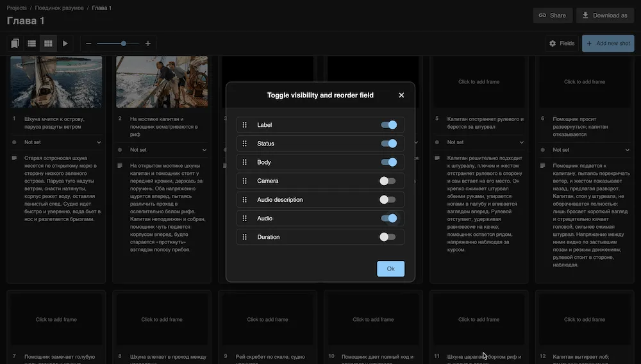The width and height of the screenshot is (641, 364).
Task: Add a frame to shot 8
Action: pos(162,320)
